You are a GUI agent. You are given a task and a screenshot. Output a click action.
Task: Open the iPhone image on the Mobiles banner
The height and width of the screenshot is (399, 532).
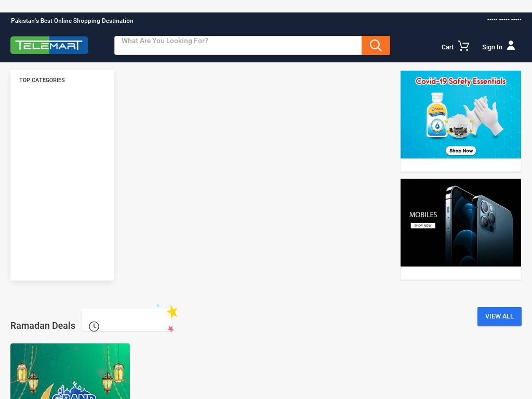[478, 225]
